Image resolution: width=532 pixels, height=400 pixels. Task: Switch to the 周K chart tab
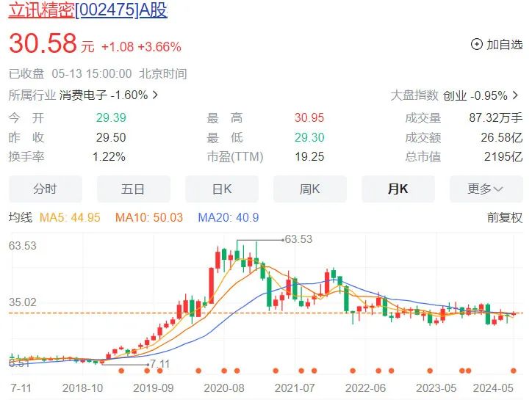[310, 189]
